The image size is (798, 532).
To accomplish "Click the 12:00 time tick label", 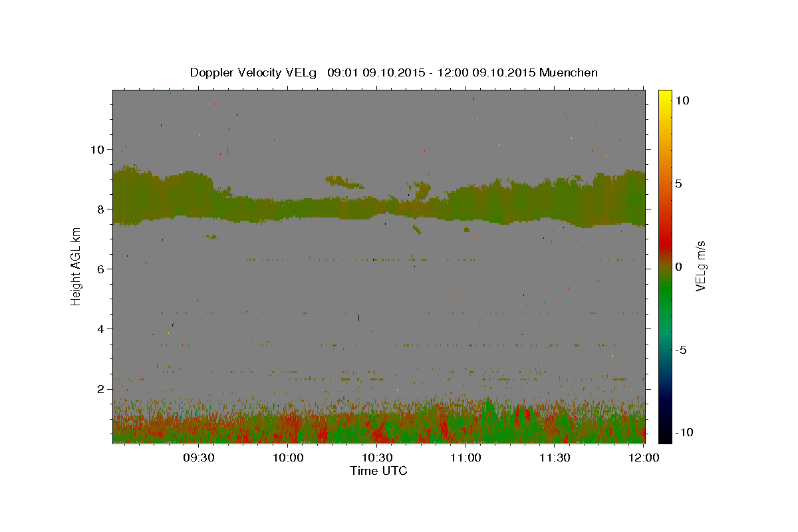I will coord(643,458).
